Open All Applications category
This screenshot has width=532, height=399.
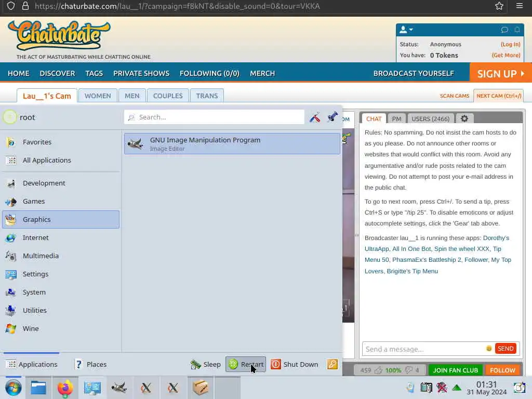point(61,160)
